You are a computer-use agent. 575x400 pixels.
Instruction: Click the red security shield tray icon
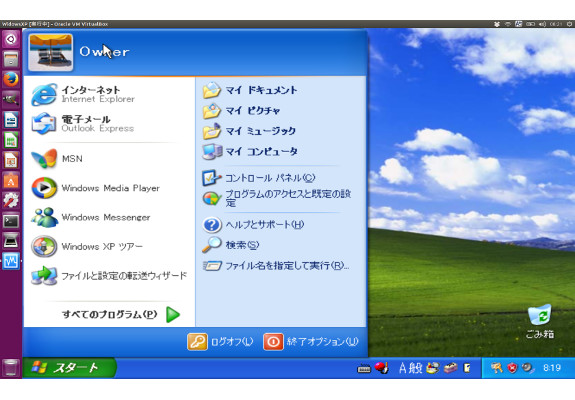512,368
